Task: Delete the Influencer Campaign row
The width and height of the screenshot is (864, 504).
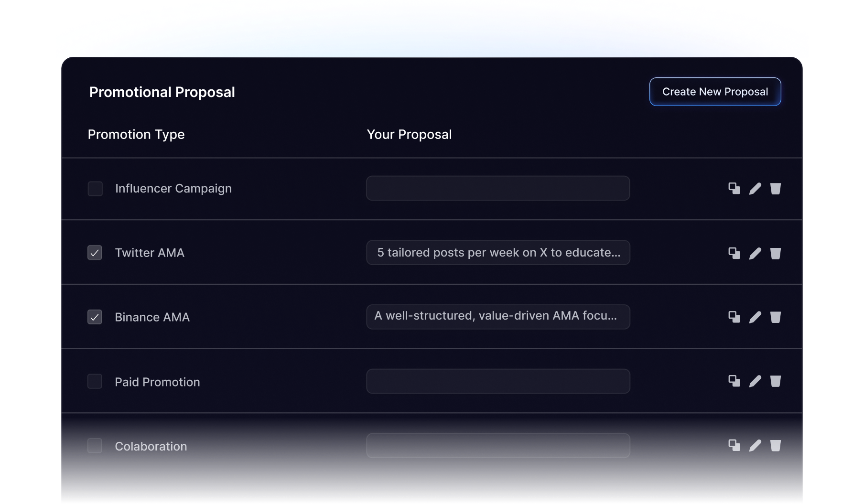Action: tap(776, 189)
